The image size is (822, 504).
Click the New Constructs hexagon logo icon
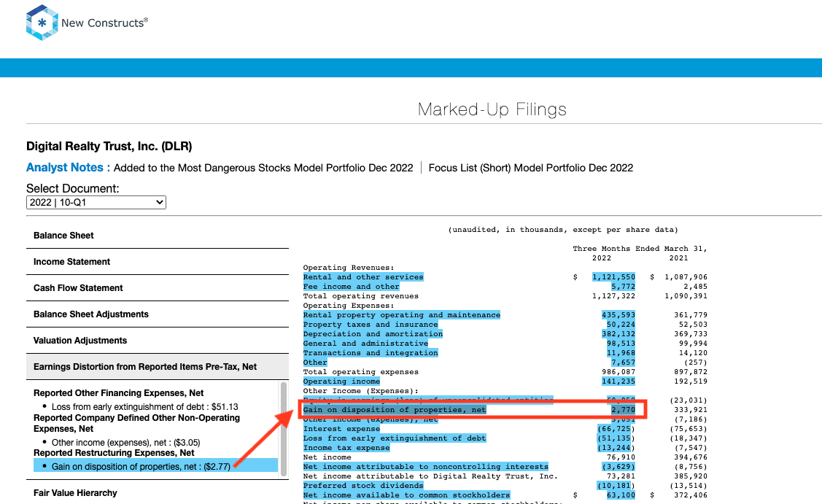(42, 23)
